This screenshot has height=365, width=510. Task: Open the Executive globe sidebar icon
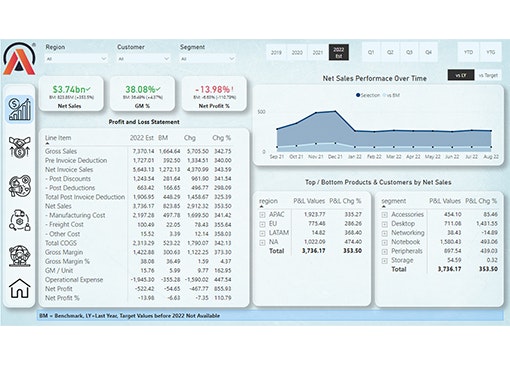19,256
